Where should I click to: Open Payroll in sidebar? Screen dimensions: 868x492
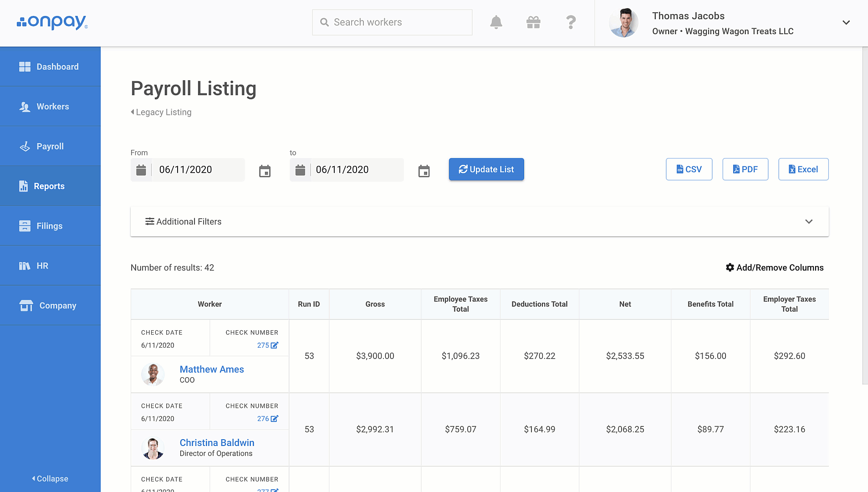(x=50, y=146)
